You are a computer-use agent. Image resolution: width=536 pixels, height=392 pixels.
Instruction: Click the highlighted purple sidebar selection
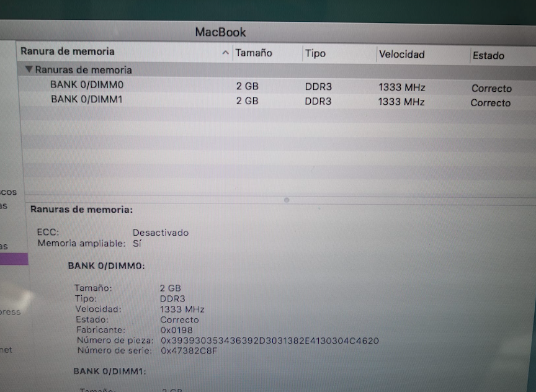click(x=14, y=259)
